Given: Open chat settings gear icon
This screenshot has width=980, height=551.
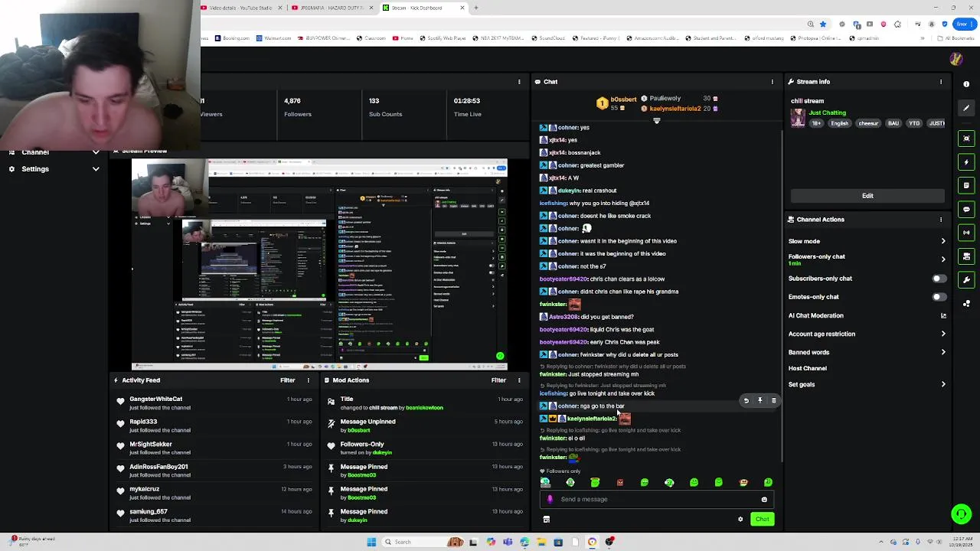Looking at the screenshot, I should click(740, 519).
